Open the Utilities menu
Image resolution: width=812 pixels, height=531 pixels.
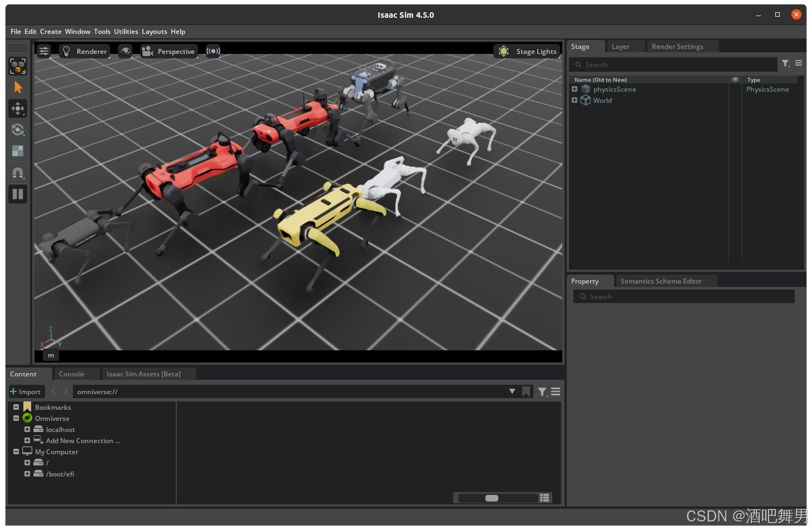[126, 32]
